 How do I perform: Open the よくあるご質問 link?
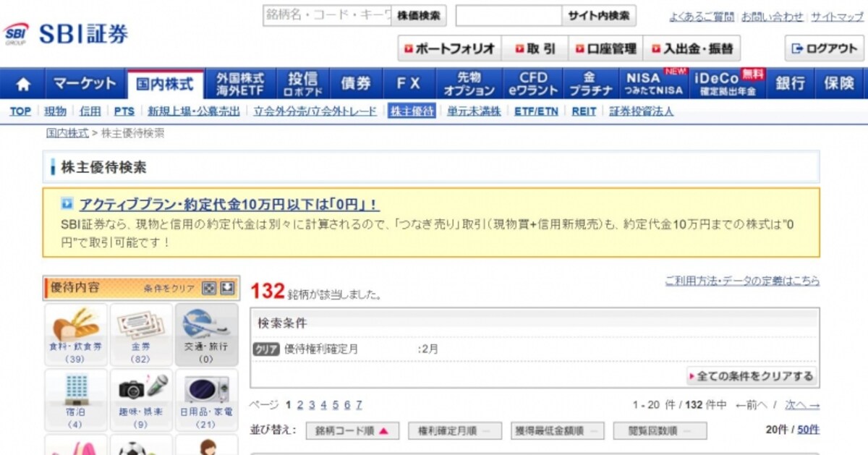tap(700, 16)
